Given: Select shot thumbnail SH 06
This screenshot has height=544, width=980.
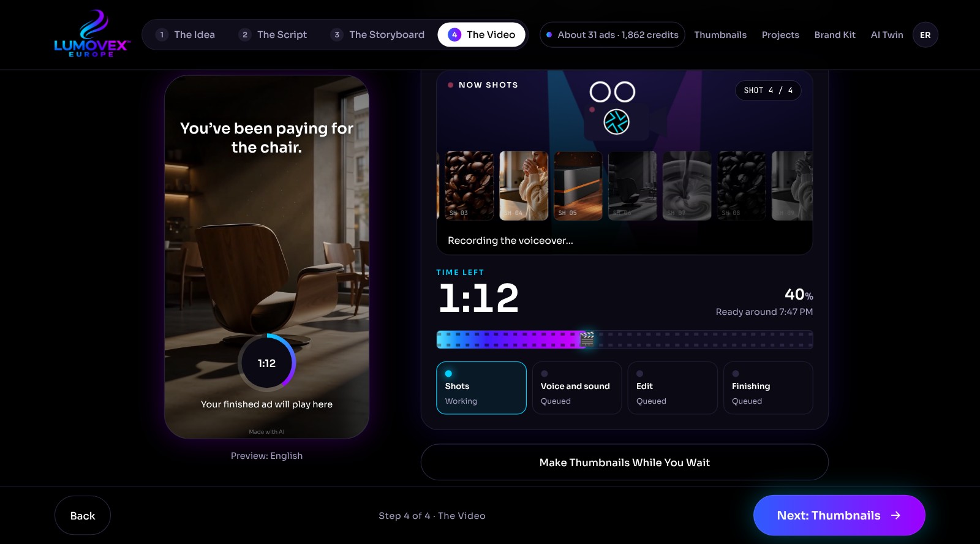Looking at the screenshot, I should point(633,186).
